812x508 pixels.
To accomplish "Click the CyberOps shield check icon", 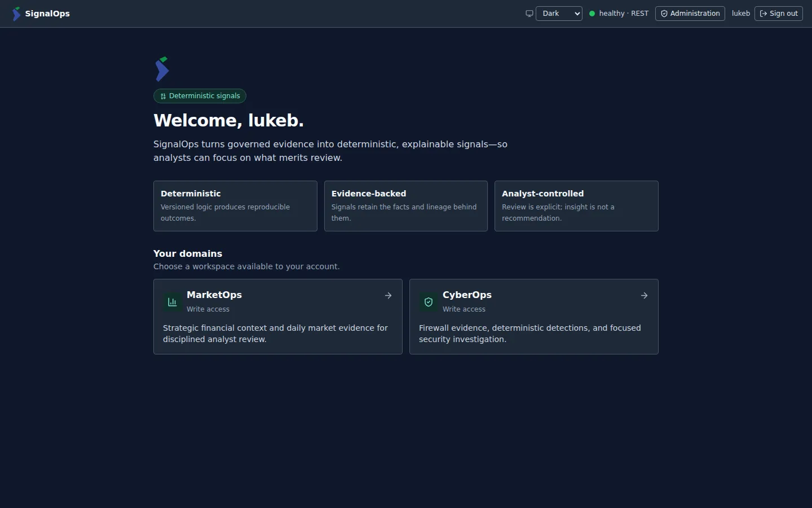I will pyautogui.click(x=429, y=302).
